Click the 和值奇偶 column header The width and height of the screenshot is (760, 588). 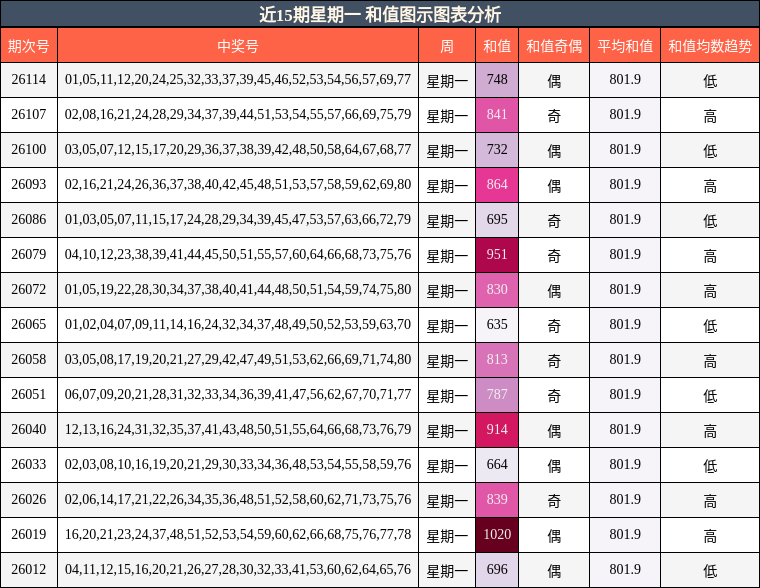[554, 46]
